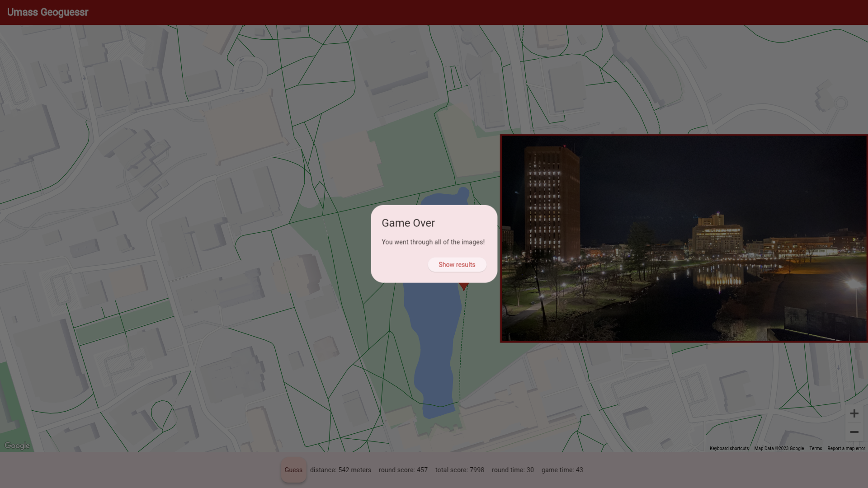Click the game time 43 label

562,470
